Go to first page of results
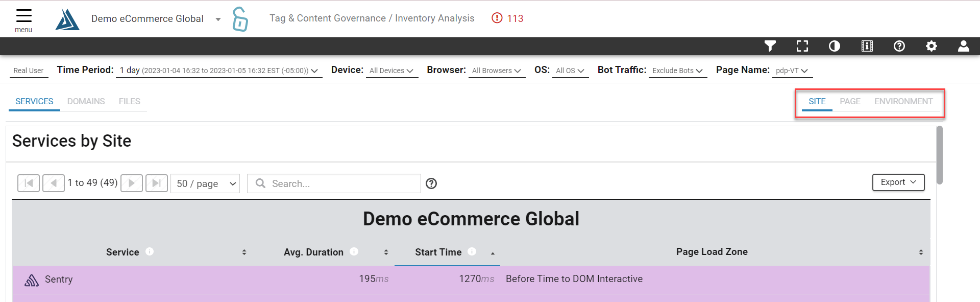 tap(29, 183)
